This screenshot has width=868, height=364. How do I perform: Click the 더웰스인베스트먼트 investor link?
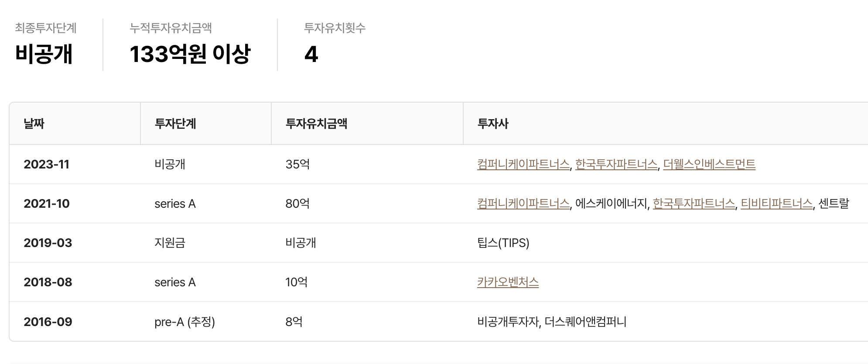click(709, 164)
